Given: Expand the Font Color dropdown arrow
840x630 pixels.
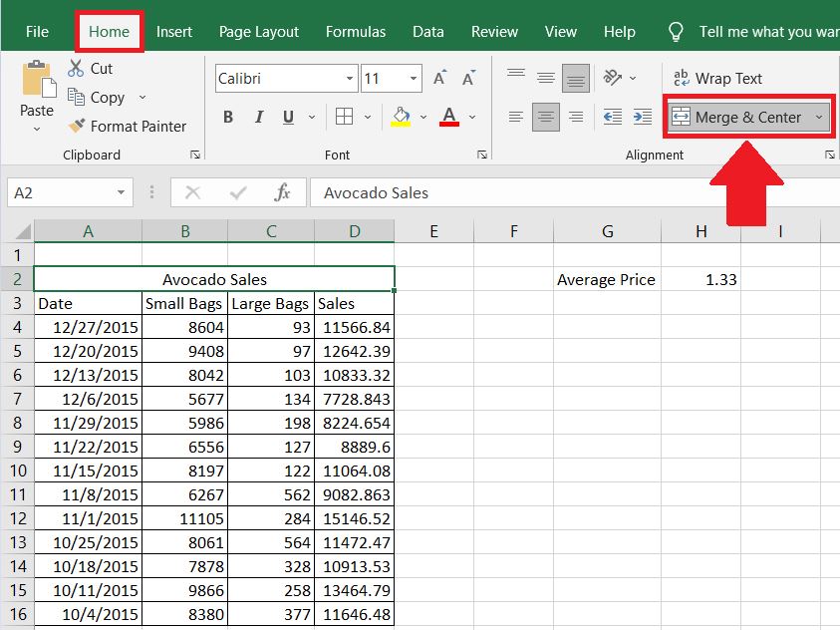Looking at the screenshot, I should coord(472,117).
